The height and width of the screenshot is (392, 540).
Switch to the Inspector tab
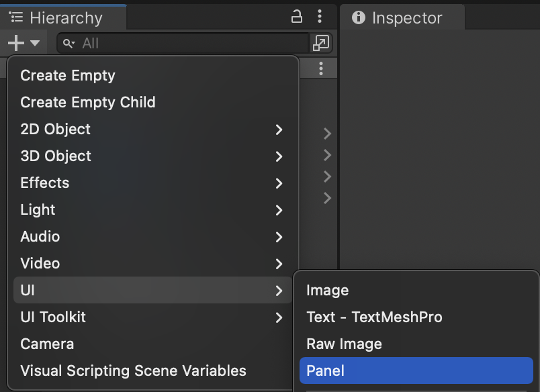(x=402, y=17)
